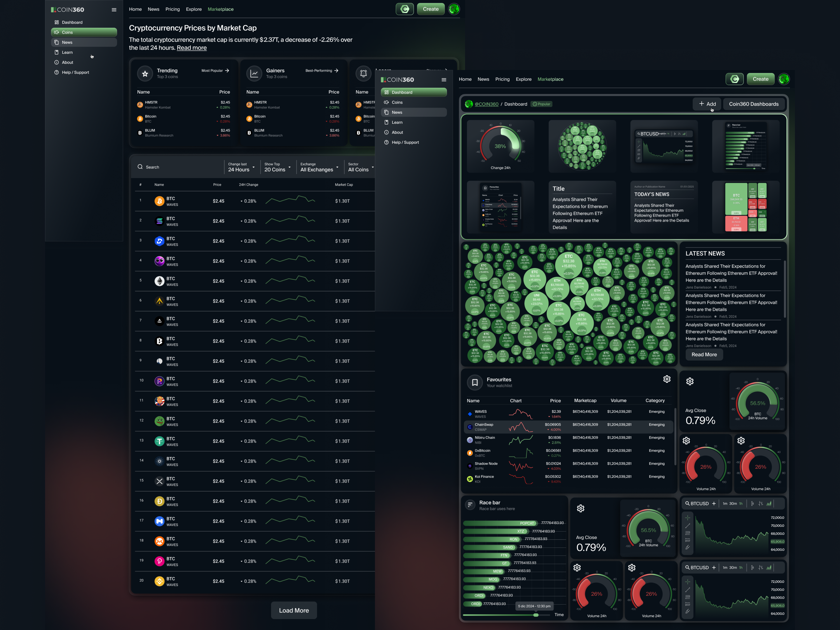
Task: Select 30m timeframe on upper BTCUSD chart
Action: 733,504
